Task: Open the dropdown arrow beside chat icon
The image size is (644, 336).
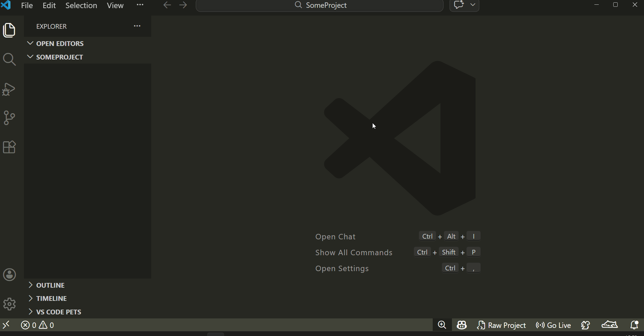Action: pos(473,5)
